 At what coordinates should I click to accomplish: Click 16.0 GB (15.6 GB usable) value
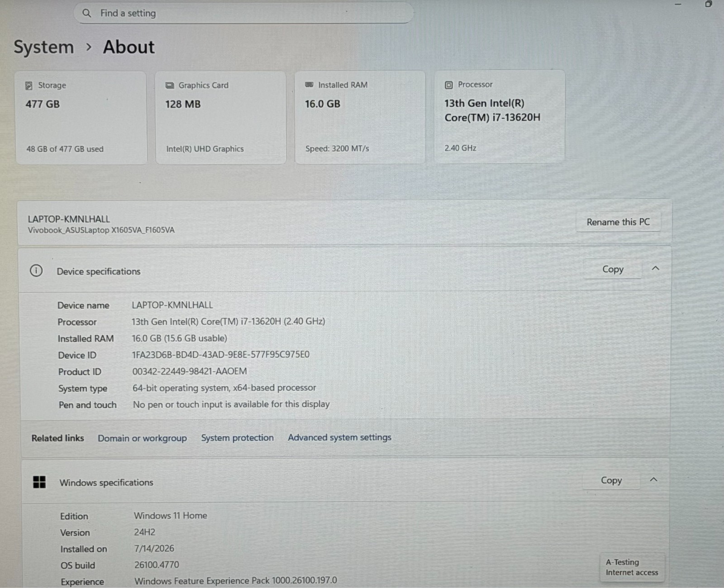pos(180,338)
